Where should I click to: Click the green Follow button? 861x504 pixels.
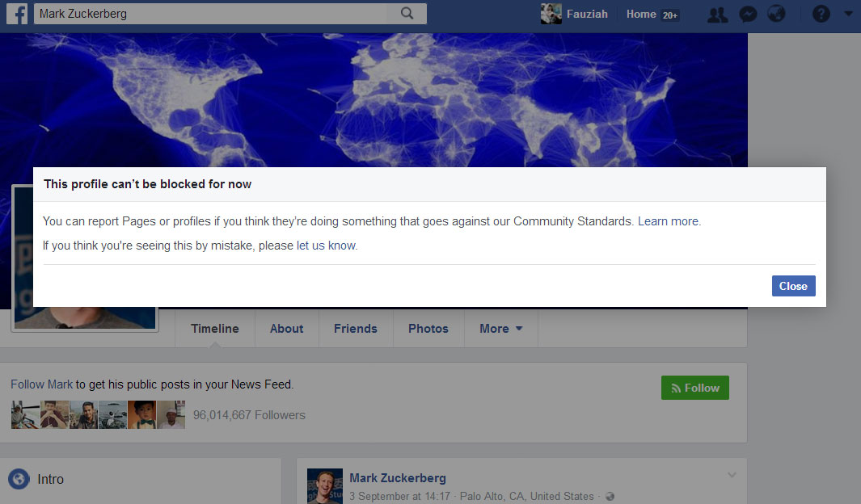click(x=694, y=388)
